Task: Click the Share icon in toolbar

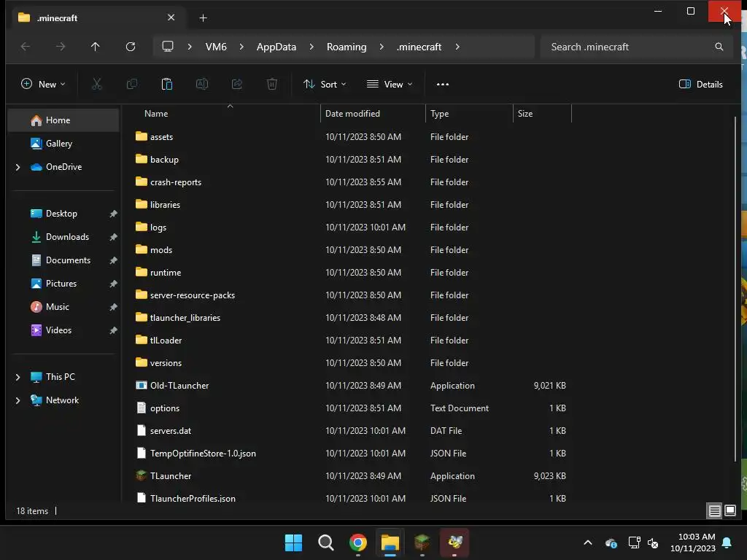Action: pos(237,85)
